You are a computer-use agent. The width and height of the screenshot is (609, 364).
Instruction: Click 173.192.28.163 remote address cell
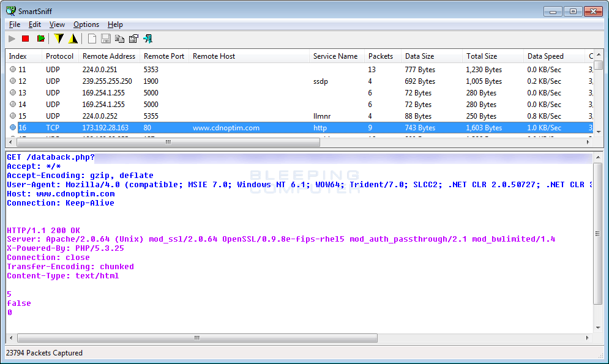click(x=105, y=128)
